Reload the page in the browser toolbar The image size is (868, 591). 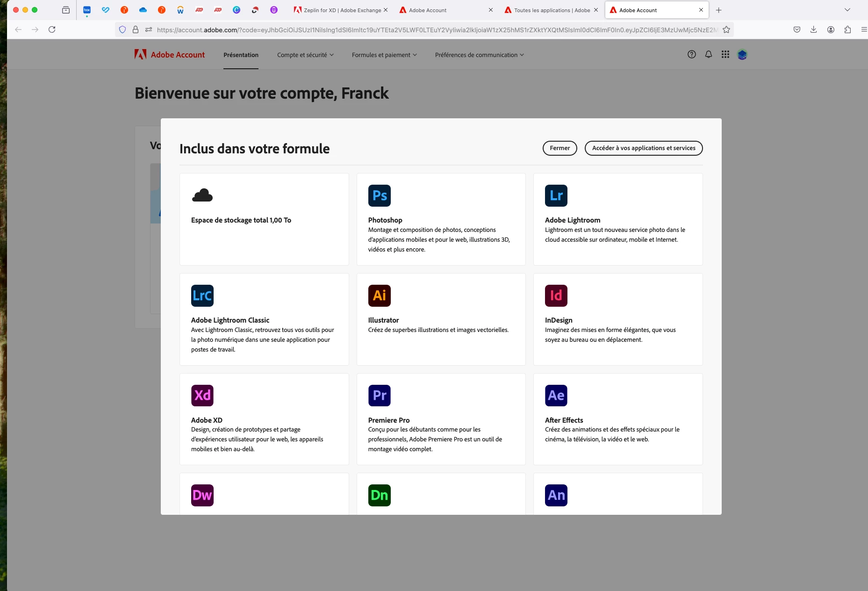click(52, 29)
